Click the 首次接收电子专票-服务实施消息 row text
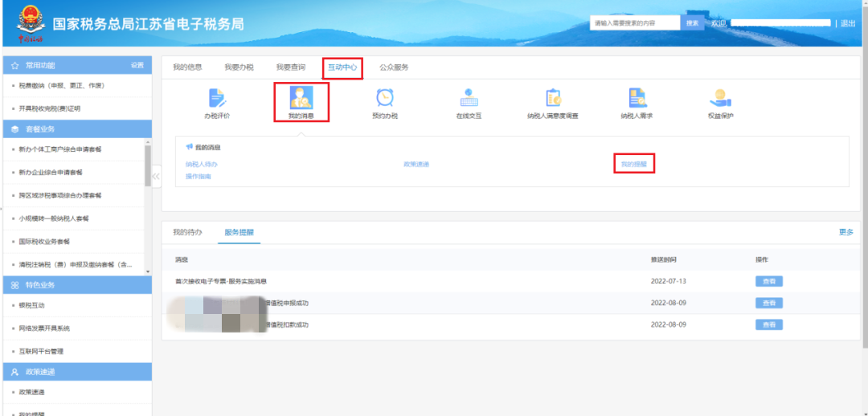This screenshot has width=868, height=416. point(221,282)
